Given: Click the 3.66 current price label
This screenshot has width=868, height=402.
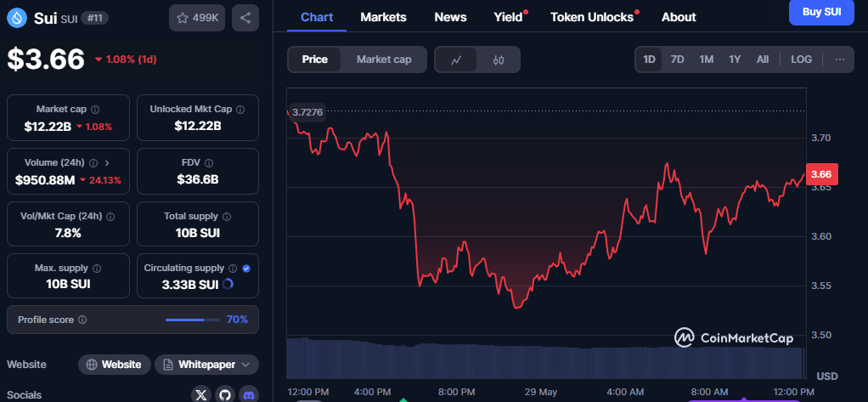Looking at the screenshot, I should click(x=821, y=174).
